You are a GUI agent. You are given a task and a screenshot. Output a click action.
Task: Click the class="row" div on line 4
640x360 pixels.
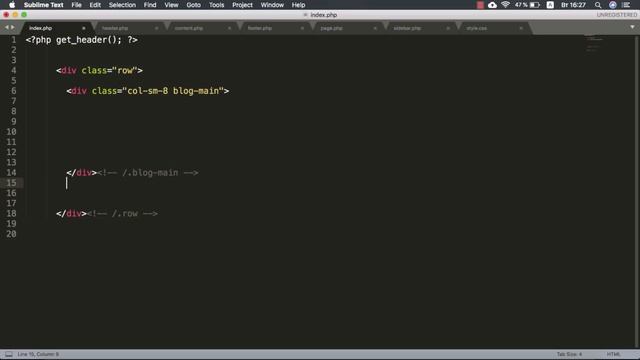100,71
